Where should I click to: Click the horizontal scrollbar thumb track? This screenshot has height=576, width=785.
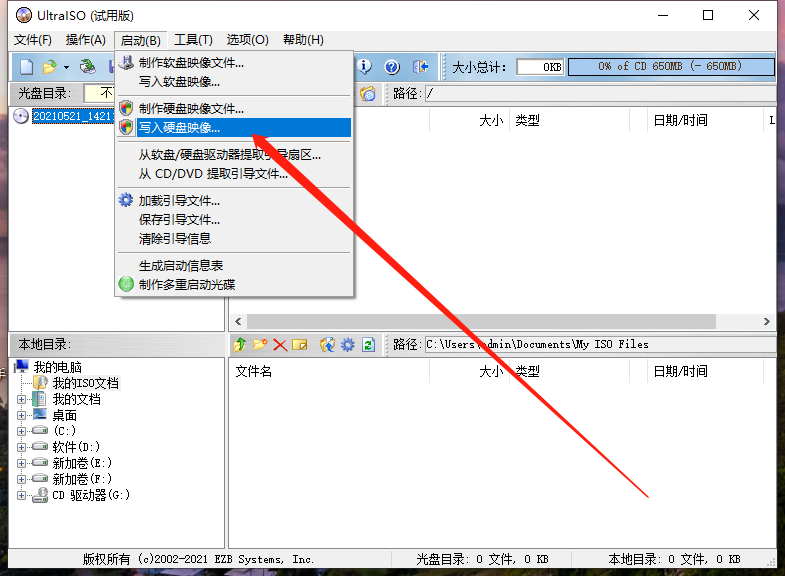(x=481, y=321)
